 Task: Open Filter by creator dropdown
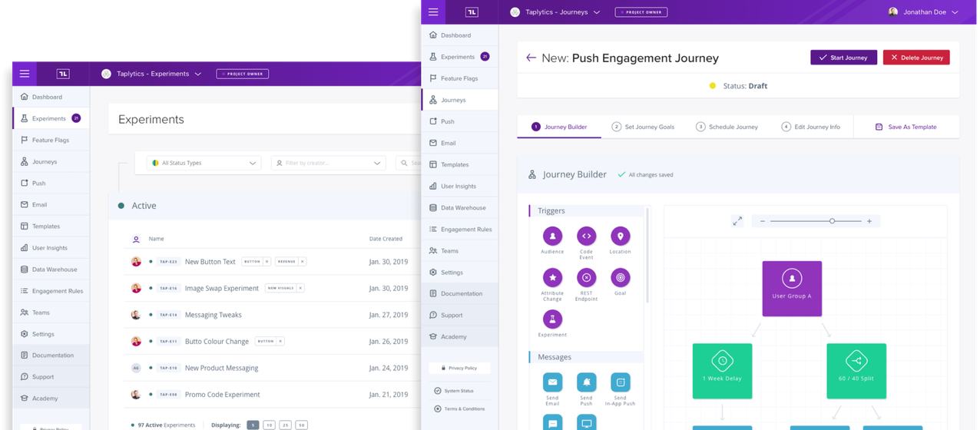tap(328, 163)
